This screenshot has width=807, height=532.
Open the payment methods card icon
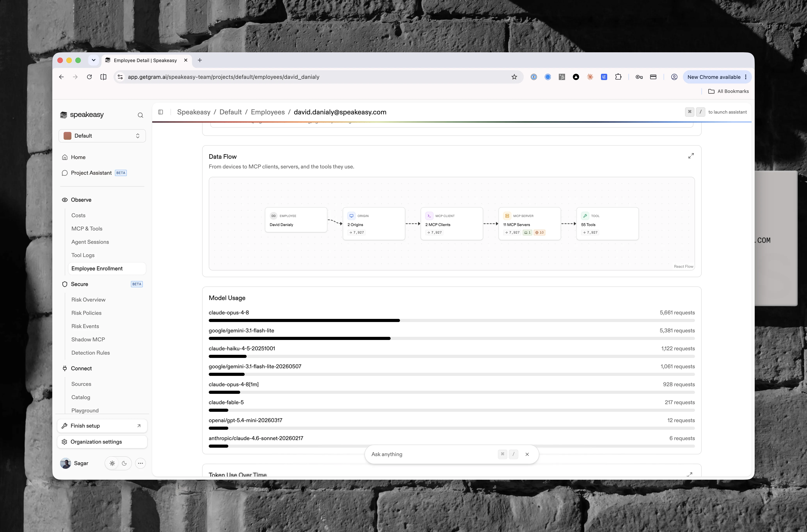point(653,77)
